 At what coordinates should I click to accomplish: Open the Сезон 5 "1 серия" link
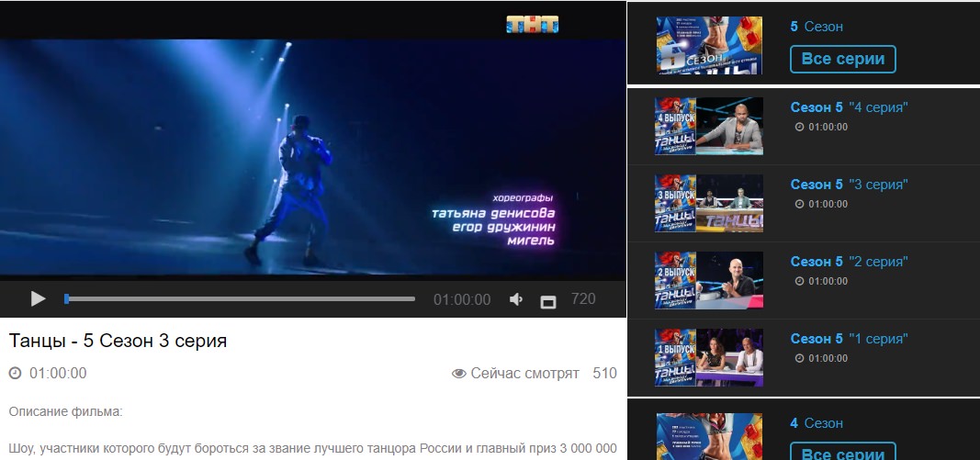849,339
